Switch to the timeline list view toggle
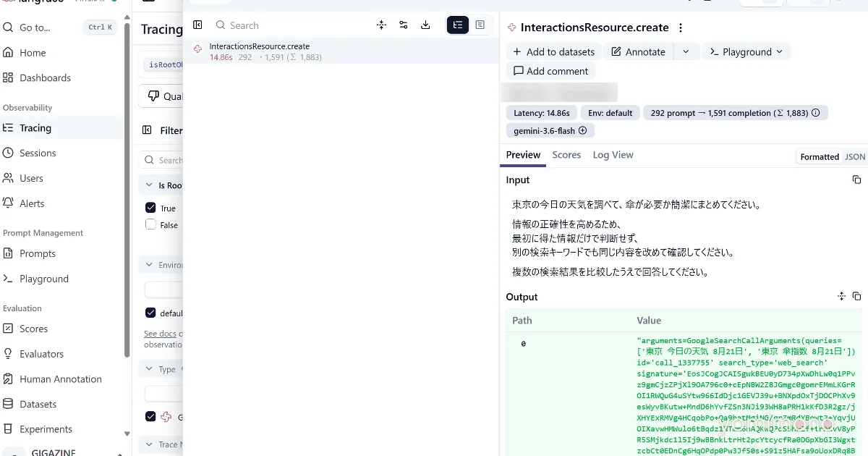868x456 pixels. tap(480, 25)
